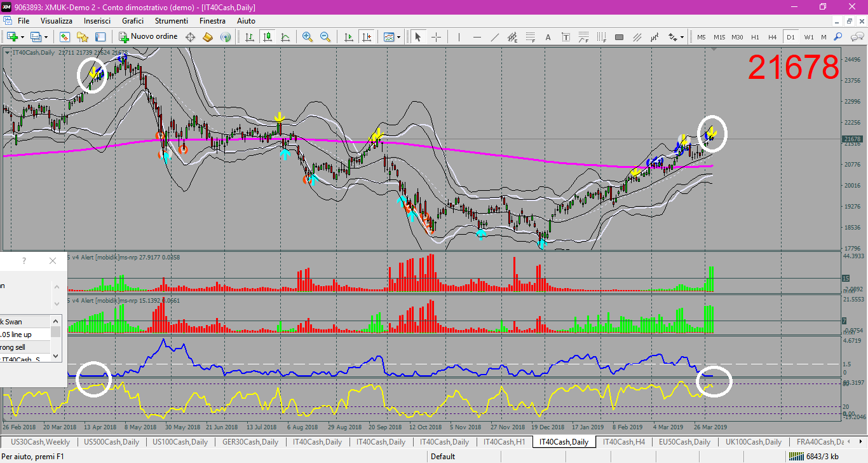
Task: Draw a horizontal line
Action: point(477,37)
